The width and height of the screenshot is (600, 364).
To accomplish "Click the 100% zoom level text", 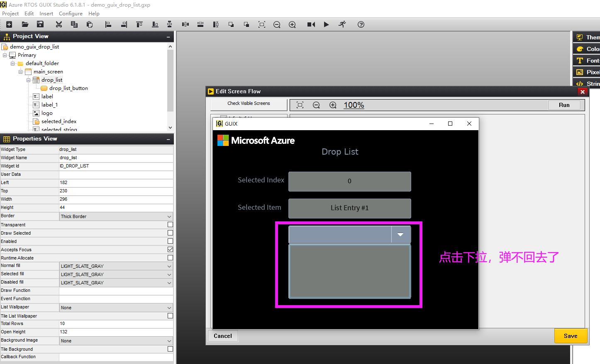I will pos(354,105).
